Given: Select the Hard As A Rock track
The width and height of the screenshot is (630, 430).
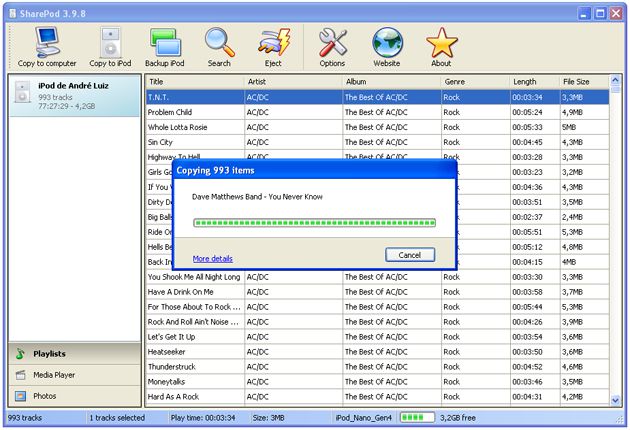Looking at the screenshot, I should pos(377,397).
